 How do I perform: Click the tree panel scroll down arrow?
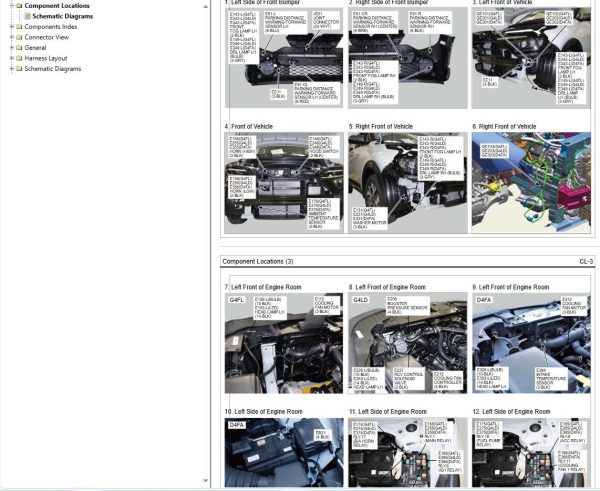tap(205, 481)
